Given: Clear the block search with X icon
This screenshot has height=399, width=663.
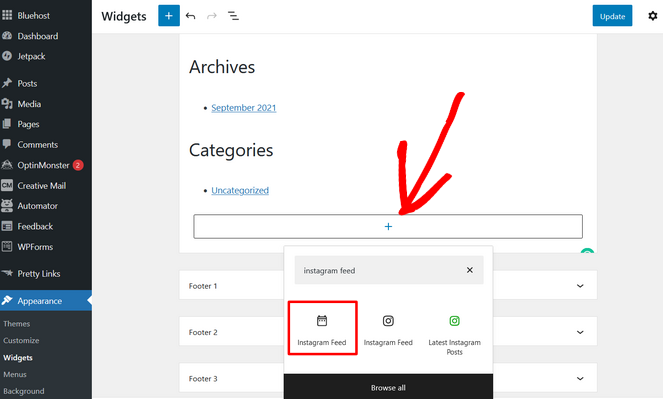Looking at the screenshot, I should 469,270.
